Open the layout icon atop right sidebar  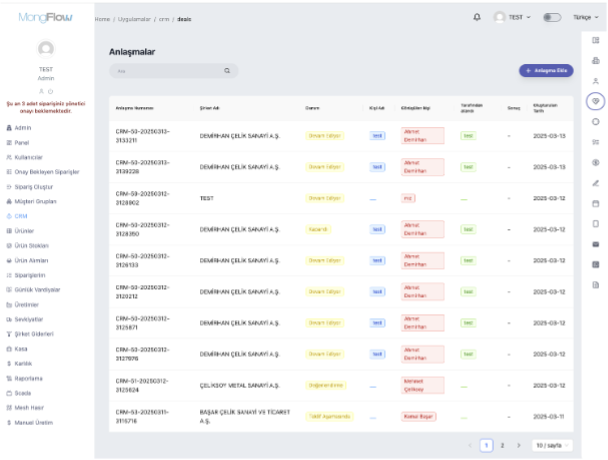tap(596, 40)
